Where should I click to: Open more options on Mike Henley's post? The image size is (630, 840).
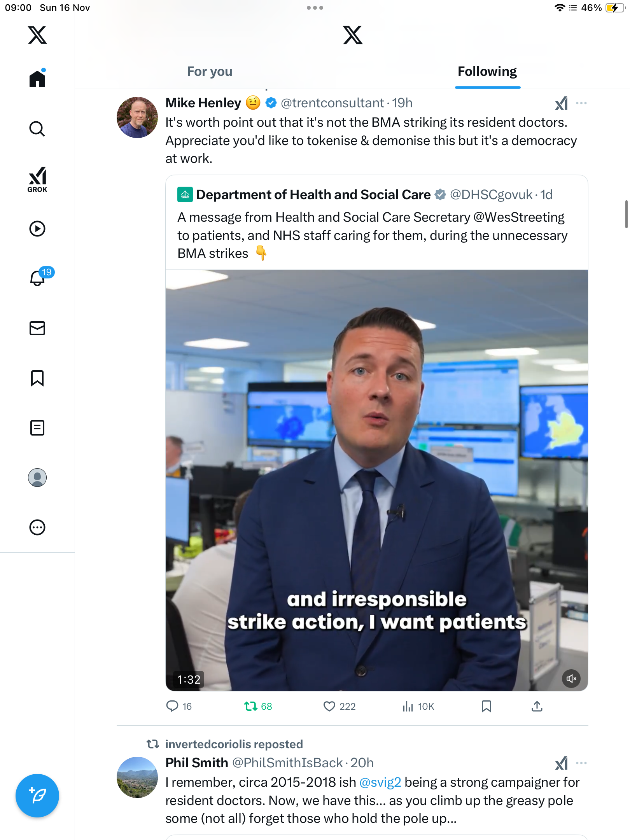pyautogui.click(x=581, y=103)
